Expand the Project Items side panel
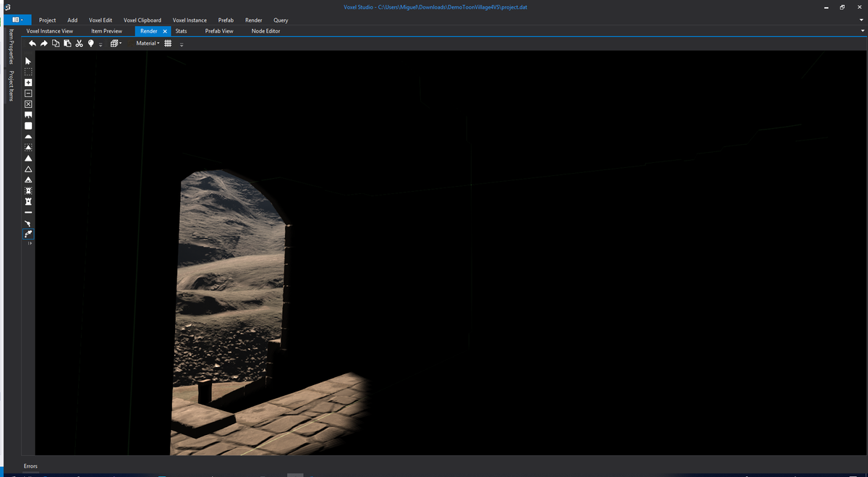868x477 pixels. [x=11, y=85]
